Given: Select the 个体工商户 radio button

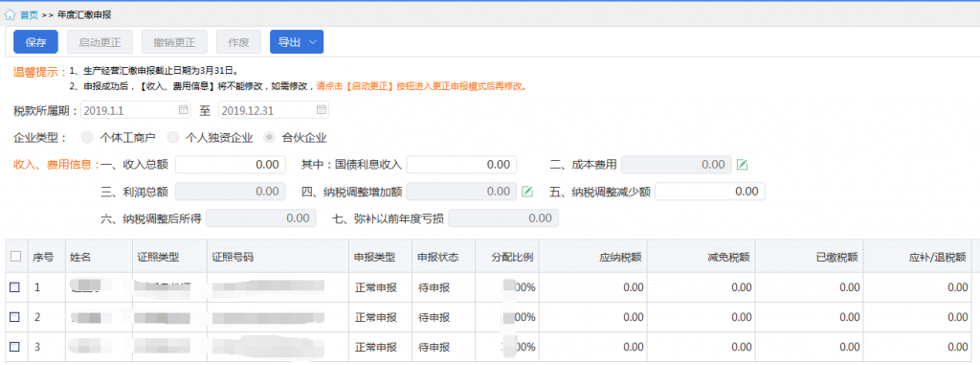Looking at the screenshot, I should point(87,137).
